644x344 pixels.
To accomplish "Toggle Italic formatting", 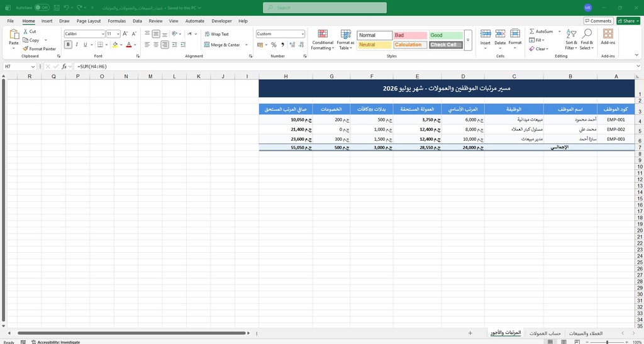I will pos(77,45).
